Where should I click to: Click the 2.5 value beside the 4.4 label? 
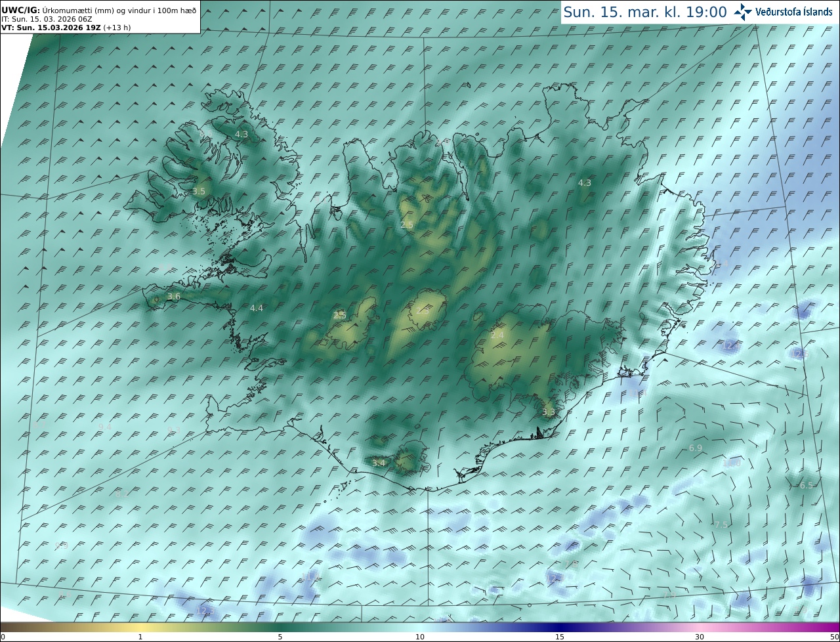click(x=339, y=315)
